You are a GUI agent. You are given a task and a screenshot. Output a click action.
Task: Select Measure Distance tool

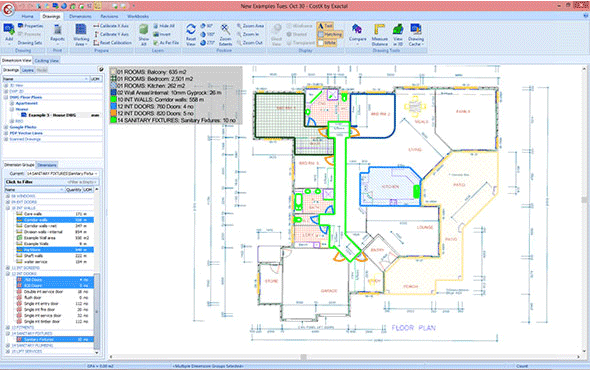coord(379,34)
